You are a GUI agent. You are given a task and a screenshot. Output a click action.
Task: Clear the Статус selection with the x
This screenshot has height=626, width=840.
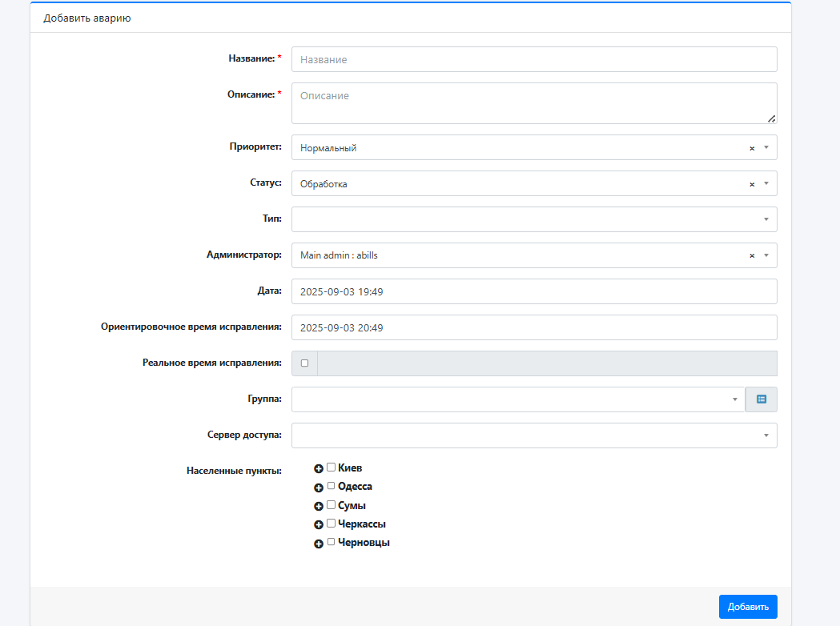coord(752,184)
